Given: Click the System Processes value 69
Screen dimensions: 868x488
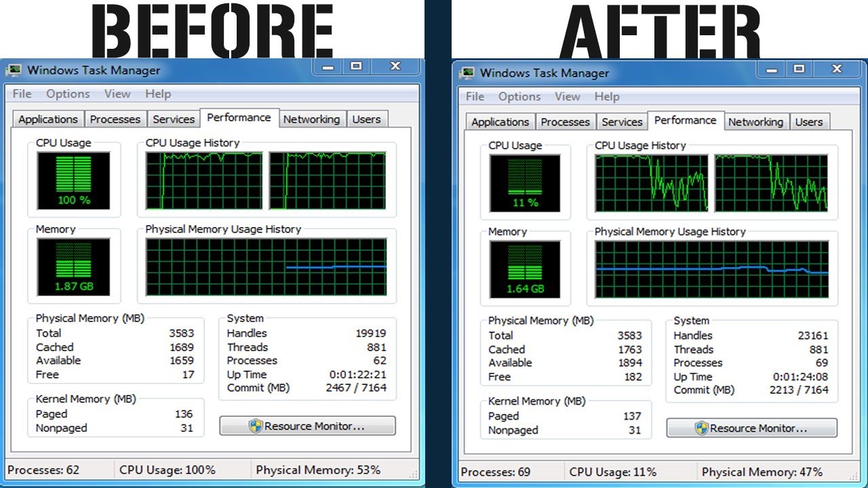Looking at the screenshot, I should 821,363.
